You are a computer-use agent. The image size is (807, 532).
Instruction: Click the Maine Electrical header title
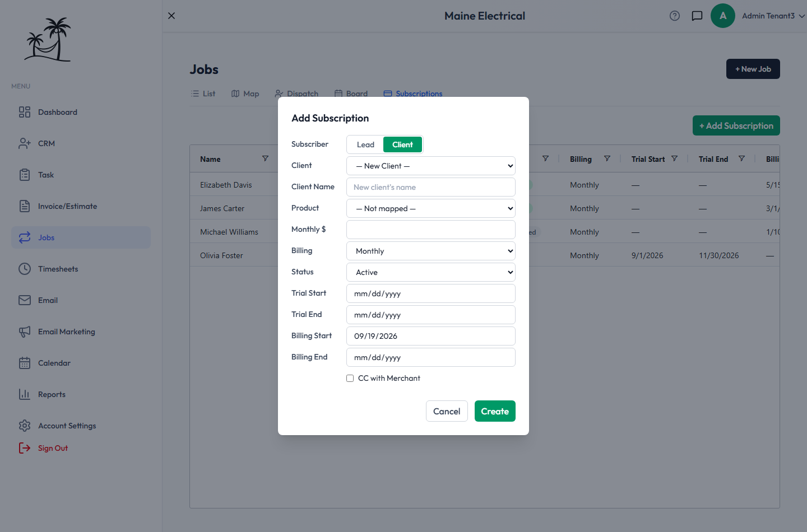pyautogui.click(x=485, y=16)
